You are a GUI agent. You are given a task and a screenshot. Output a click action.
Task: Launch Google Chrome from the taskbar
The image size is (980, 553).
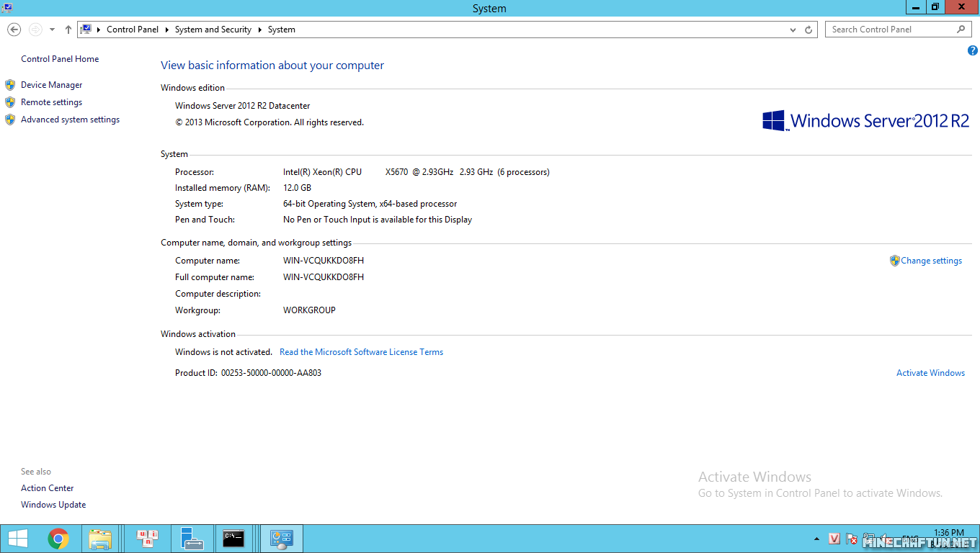click(x=58, y=539)
